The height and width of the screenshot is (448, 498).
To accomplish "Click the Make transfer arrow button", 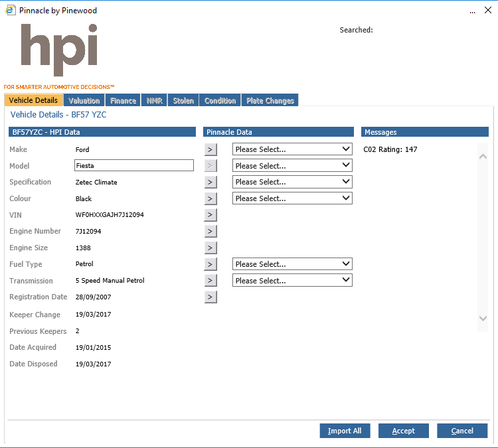I will (210, 149).
